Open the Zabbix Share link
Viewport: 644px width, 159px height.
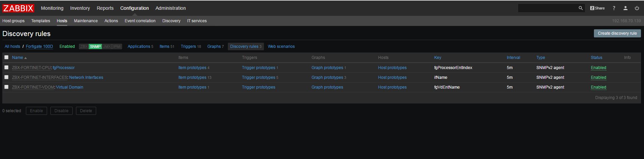point(597,8)
